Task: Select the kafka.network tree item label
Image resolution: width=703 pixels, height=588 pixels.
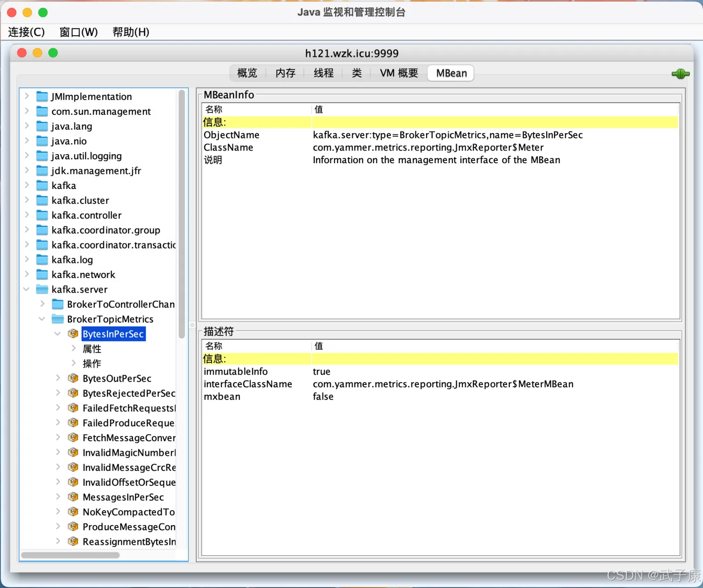Action: tap(83, 275)
